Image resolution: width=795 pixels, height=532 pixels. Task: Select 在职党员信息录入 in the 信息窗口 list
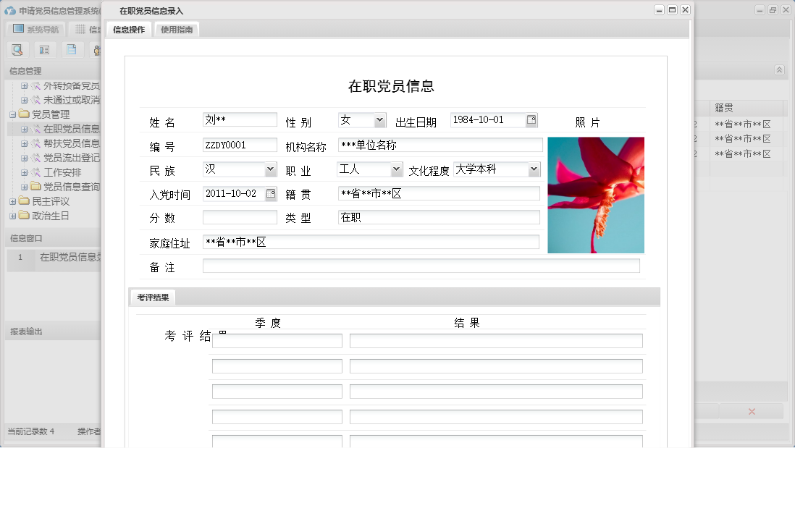click(67, 257)
